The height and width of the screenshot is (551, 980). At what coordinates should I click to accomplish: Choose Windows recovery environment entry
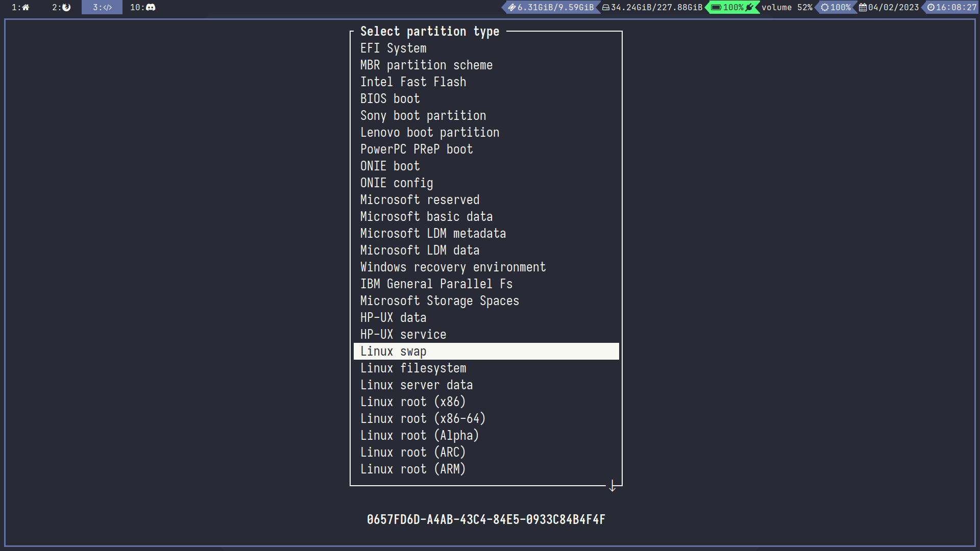pos(453,267)
